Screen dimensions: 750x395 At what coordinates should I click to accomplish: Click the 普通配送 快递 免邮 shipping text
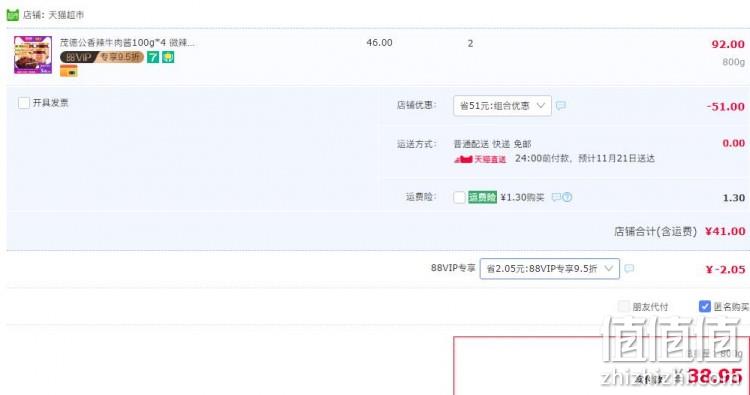(492, 144)
